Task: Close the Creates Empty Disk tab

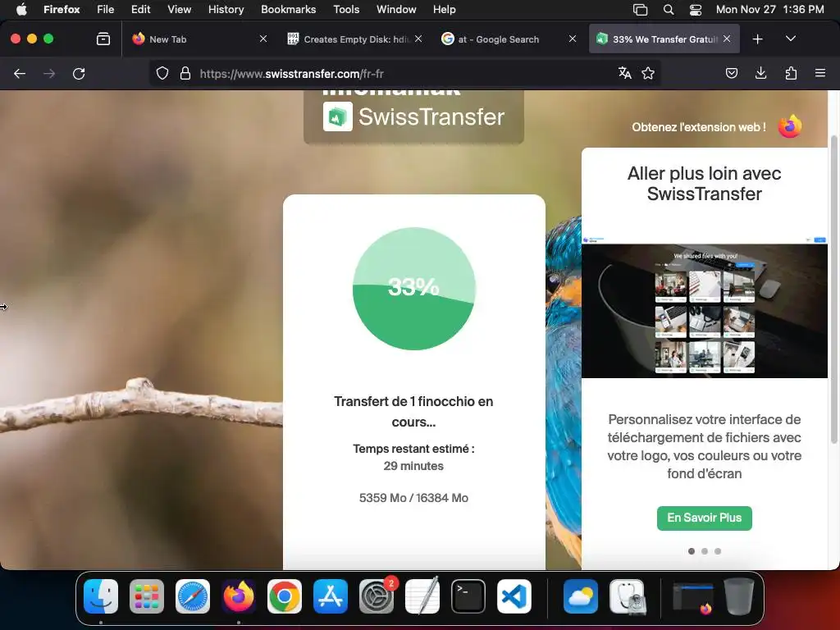Action: click(x=418, y=39)
